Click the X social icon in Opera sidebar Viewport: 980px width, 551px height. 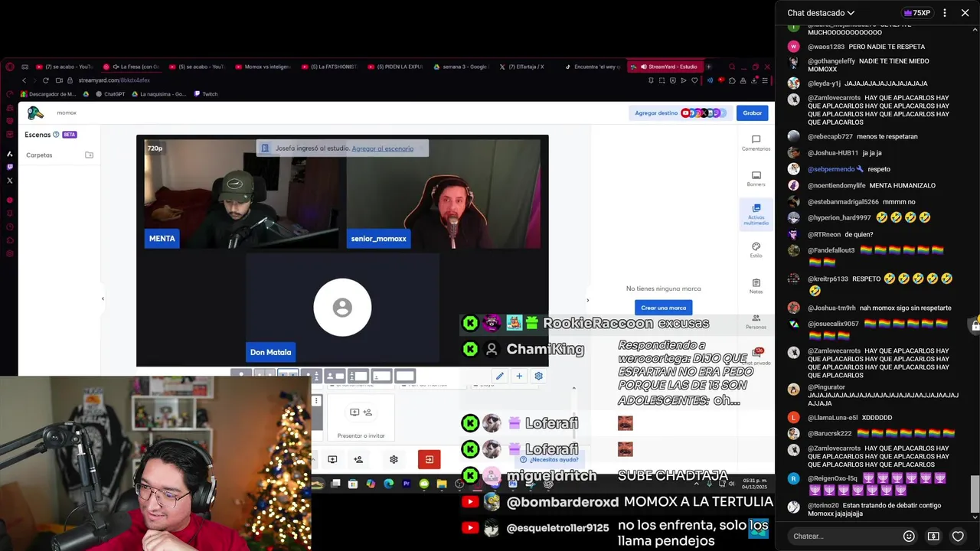tap(10, 181)
